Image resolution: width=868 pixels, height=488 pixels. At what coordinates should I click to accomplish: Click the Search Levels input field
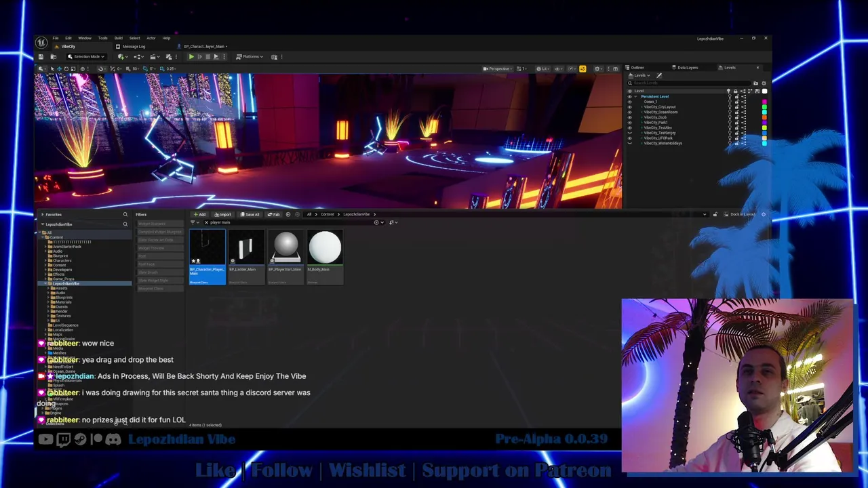pos(690,83)
